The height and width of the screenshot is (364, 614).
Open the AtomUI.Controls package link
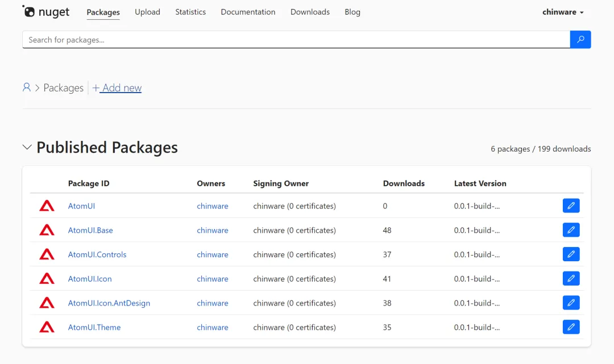[x=97, y=254]
